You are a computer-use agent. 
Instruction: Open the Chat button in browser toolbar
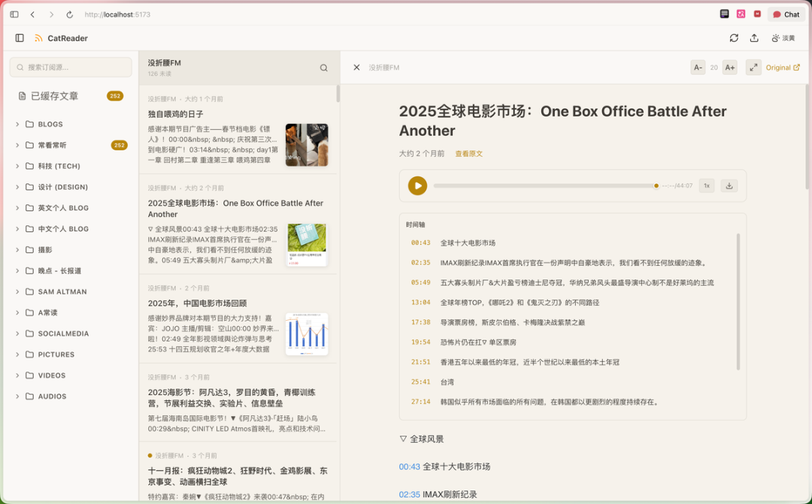786,14
